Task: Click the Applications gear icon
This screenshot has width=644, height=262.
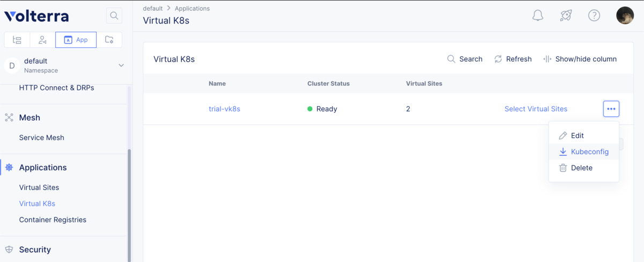Action: point(9,168)
